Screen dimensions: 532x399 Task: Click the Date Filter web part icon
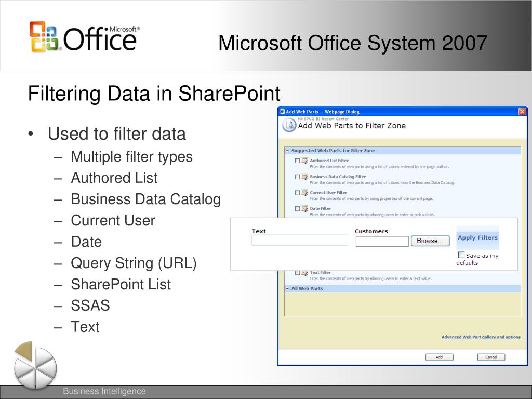304,209
